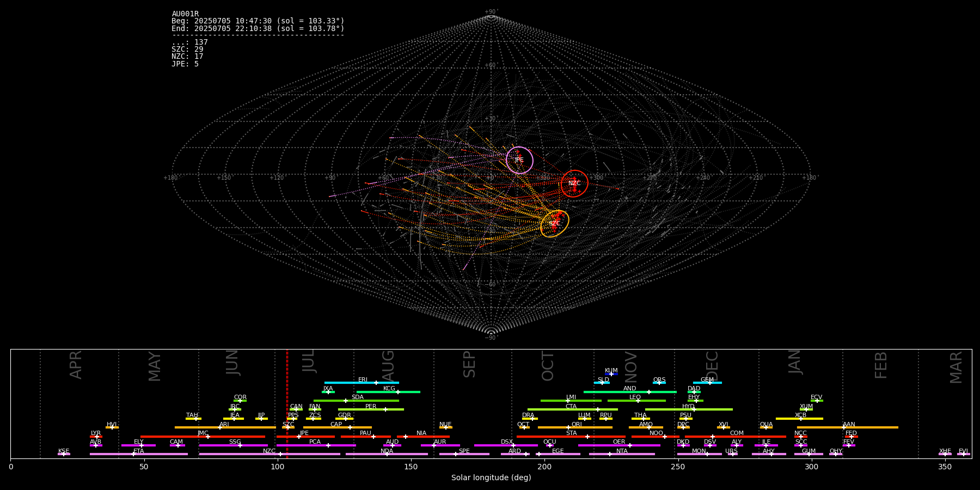Click the 'SZC: 29' count line in the header
980x490 pixels.
coord(187,50)
